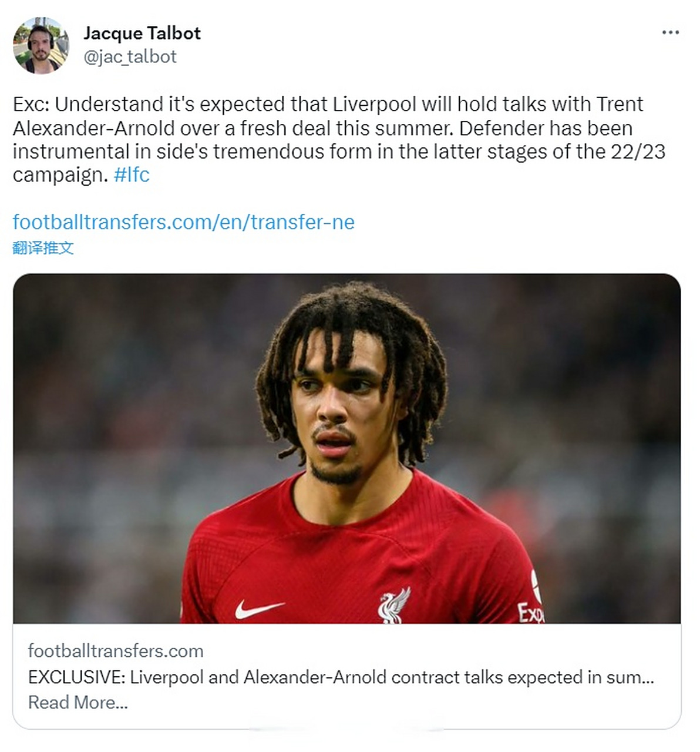Click the 翻译推文 translate tweet link

(43, 248)
